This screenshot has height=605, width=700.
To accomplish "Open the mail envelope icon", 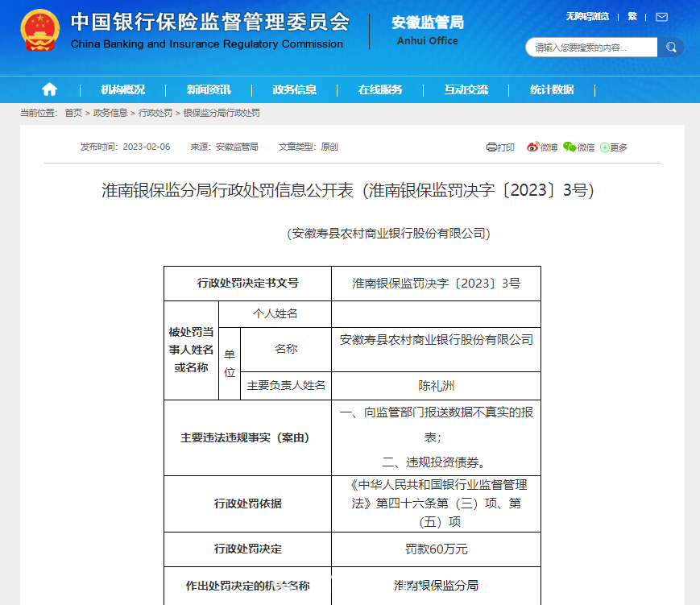I will coord(661,17).
